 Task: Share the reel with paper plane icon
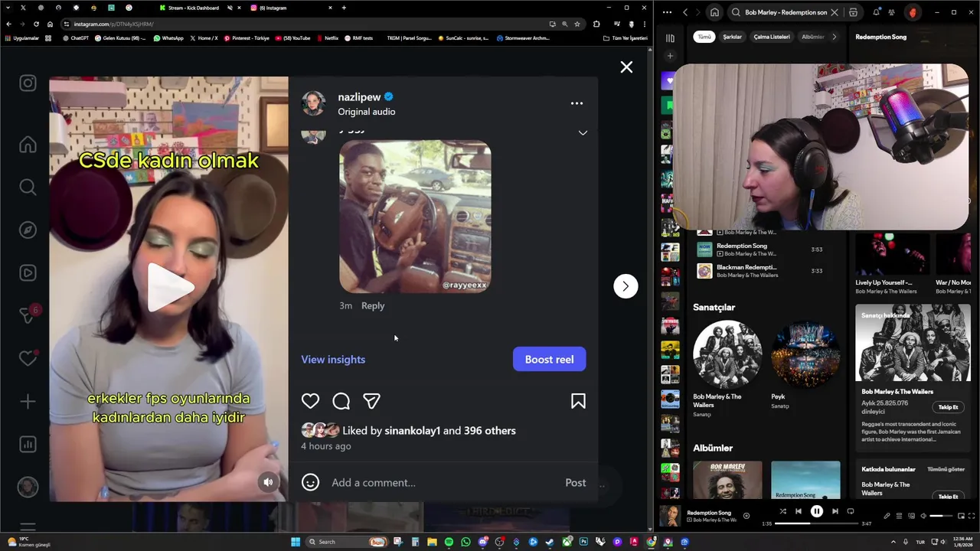(x=371, y=401)
